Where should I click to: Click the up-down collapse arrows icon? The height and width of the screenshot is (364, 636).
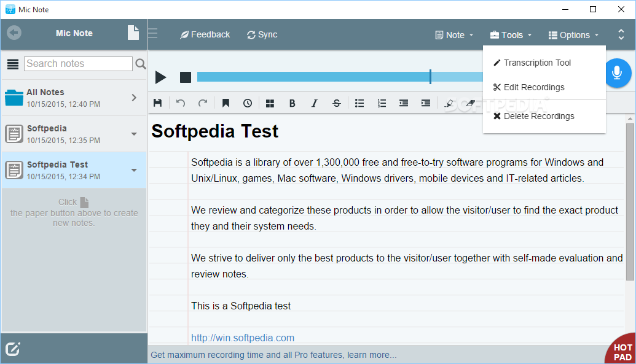(621, 34)
